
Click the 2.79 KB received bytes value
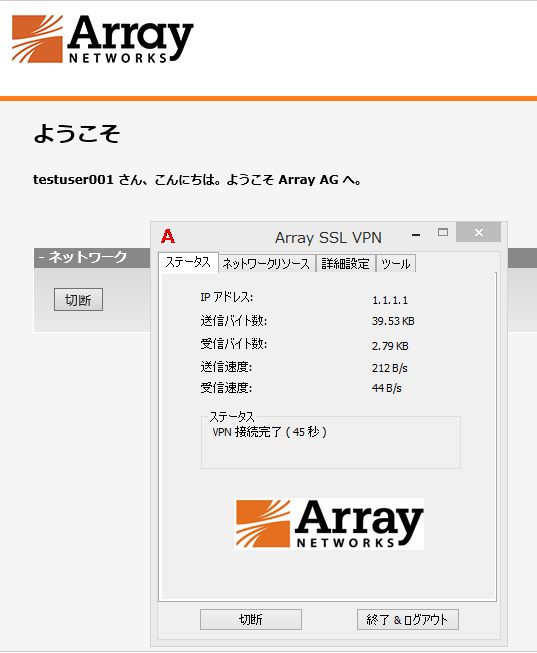pyautogui.click(x=390, y=346)
